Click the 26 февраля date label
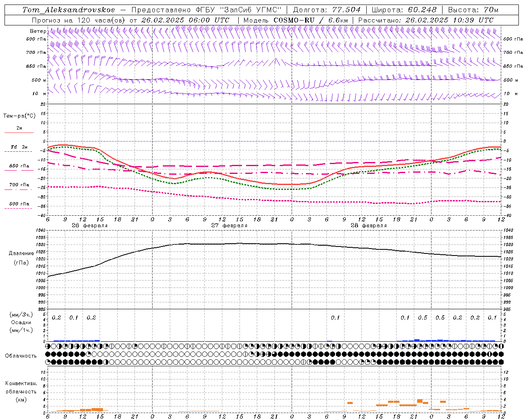 [90, 226]
